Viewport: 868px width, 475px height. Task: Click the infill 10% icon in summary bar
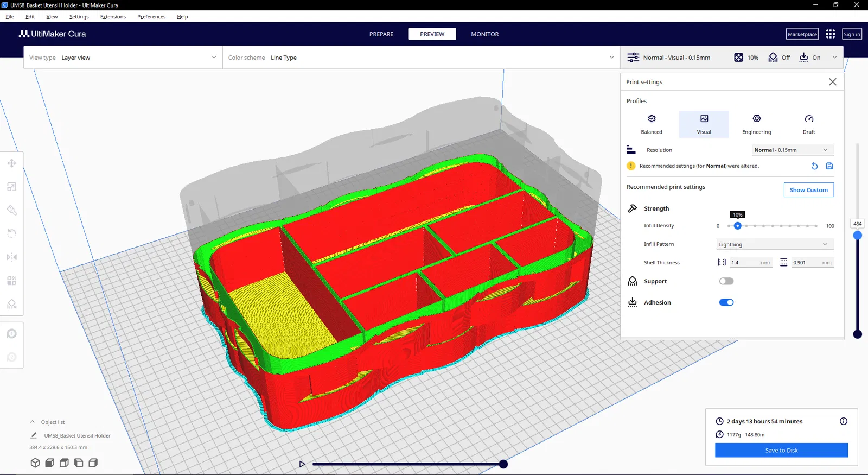coord(738,58)
